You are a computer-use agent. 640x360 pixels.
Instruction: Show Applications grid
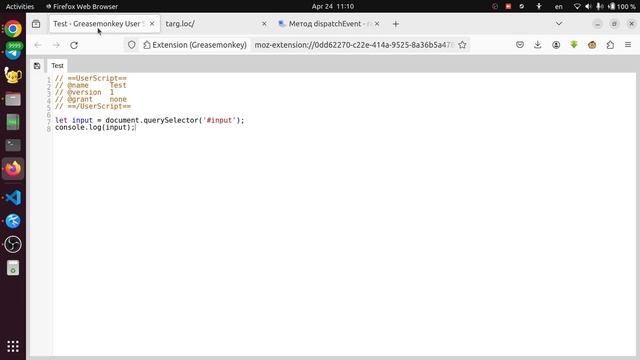13,346
